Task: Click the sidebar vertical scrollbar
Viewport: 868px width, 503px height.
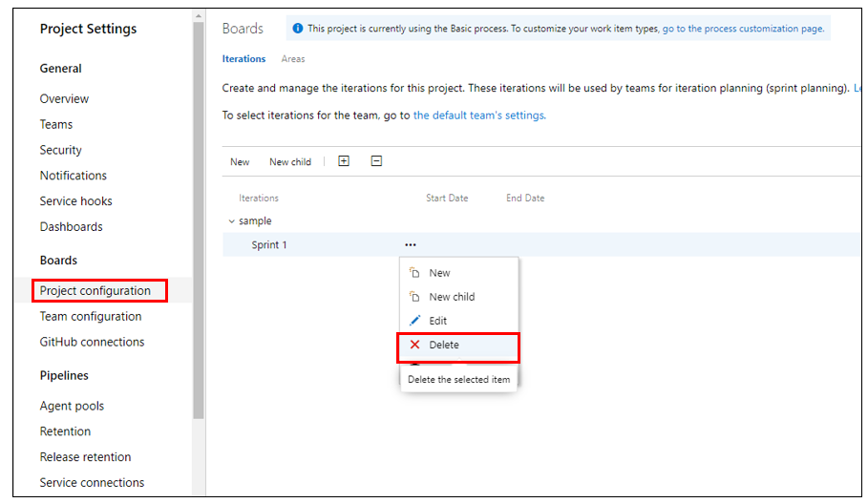Action: point(199,220)
